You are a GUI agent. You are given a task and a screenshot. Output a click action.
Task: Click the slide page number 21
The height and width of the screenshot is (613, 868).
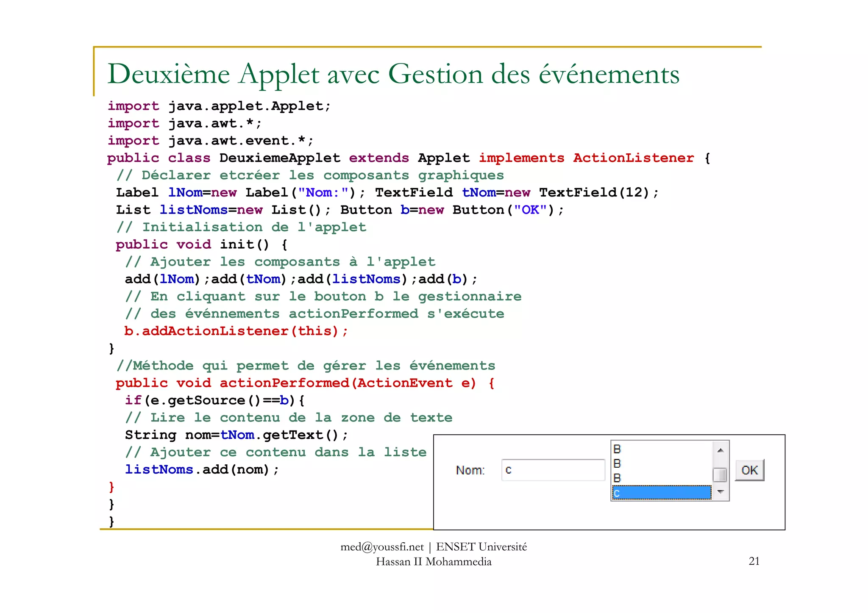tap(754, 561)
